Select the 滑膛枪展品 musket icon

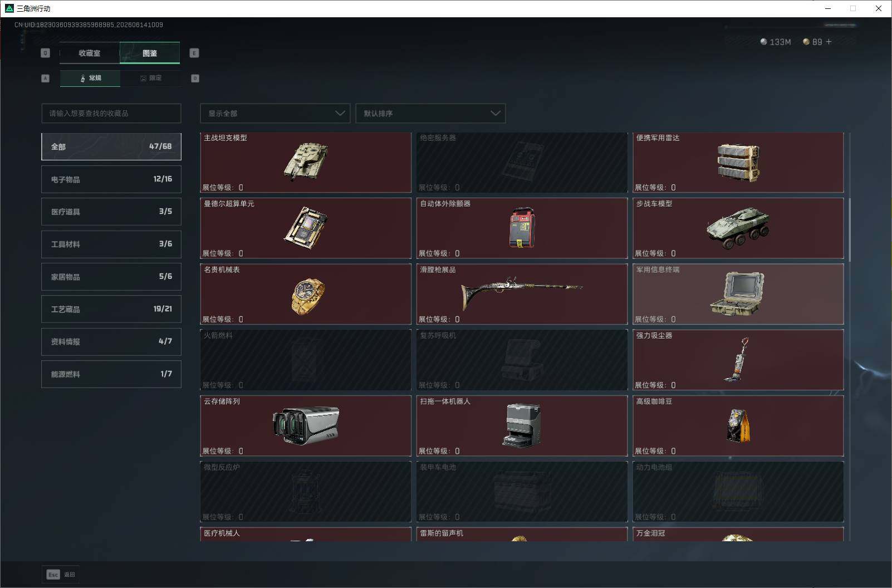tap(522, 293)
